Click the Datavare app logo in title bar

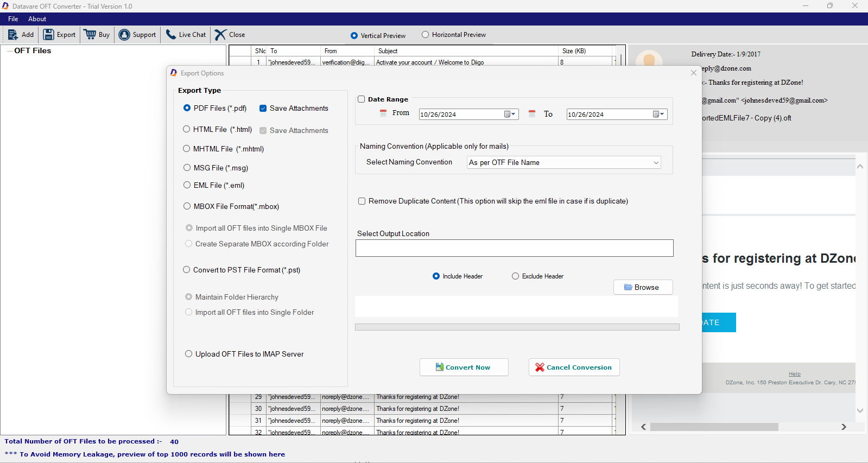[x=5, y=6]
